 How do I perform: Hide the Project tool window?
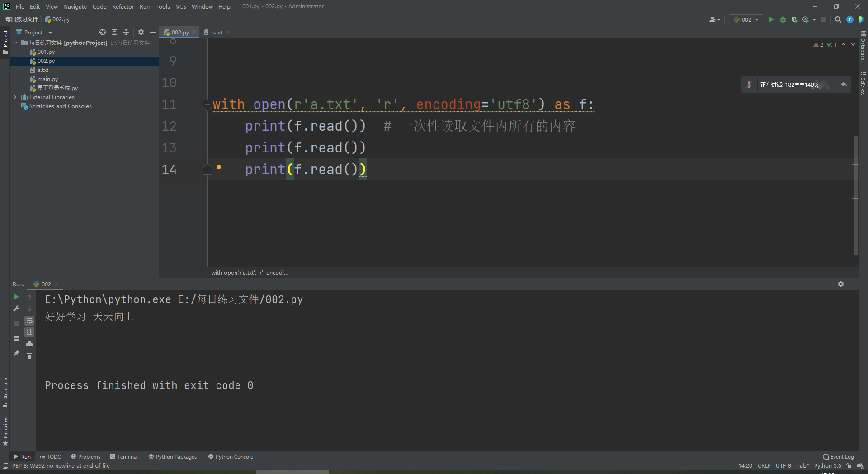[153, 32]
